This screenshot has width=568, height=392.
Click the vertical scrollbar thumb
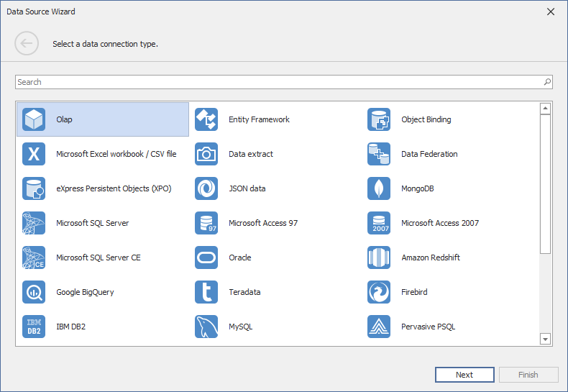click(x=545, y=184)
